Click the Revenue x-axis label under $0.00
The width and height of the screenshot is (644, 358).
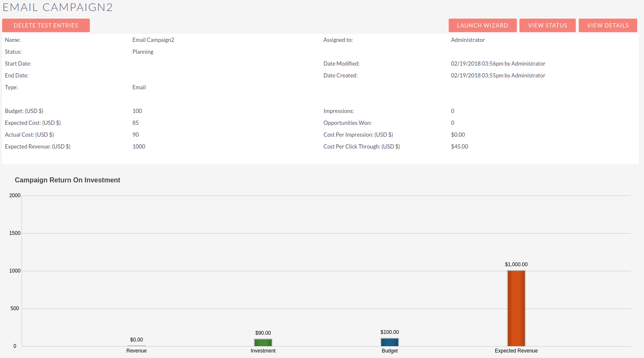pyautogui.click(x=136, y=351)
